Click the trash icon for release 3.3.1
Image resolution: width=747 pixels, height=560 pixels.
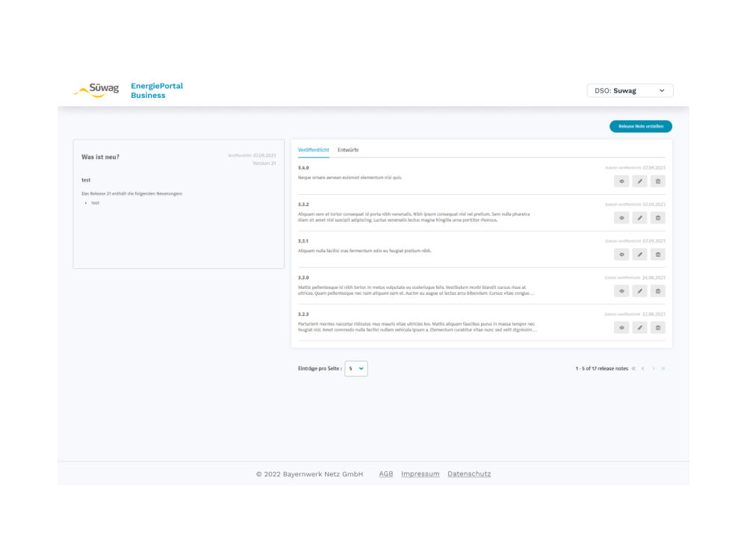[x=657, y=255]
